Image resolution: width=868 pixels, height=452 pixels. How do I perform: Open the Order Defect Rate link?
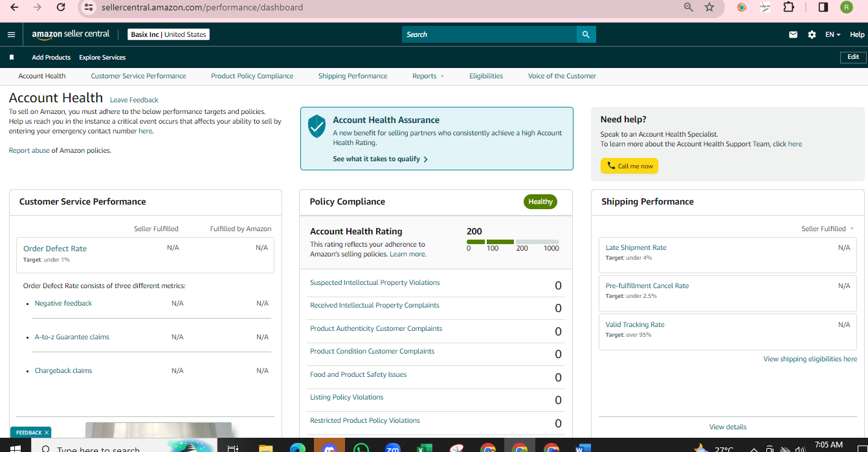pyautogui.click(x=55, y=249)
